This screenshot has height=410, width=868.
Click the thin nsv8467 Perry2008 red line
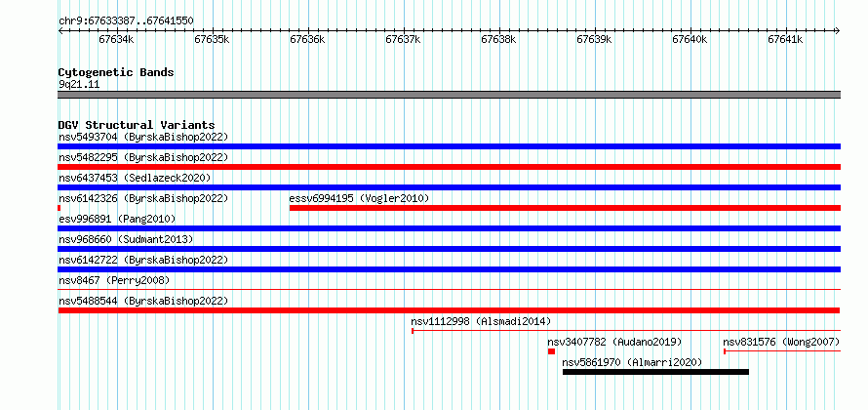pos(449,289)
